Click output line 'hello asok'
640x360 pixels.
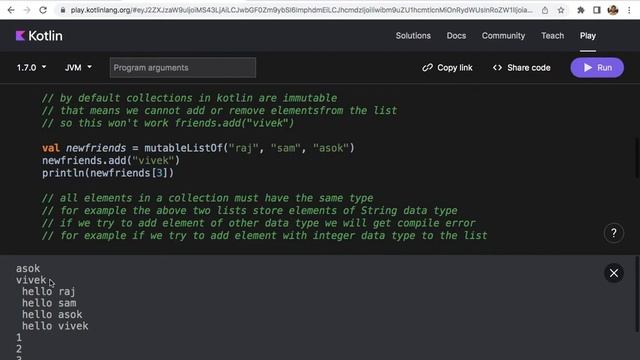point(52,314)
